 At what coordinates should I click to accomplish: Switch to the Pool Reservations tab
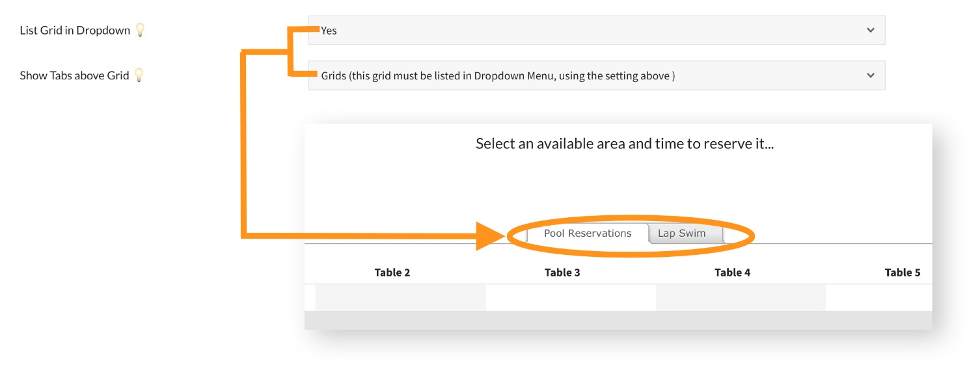point(587,233)
